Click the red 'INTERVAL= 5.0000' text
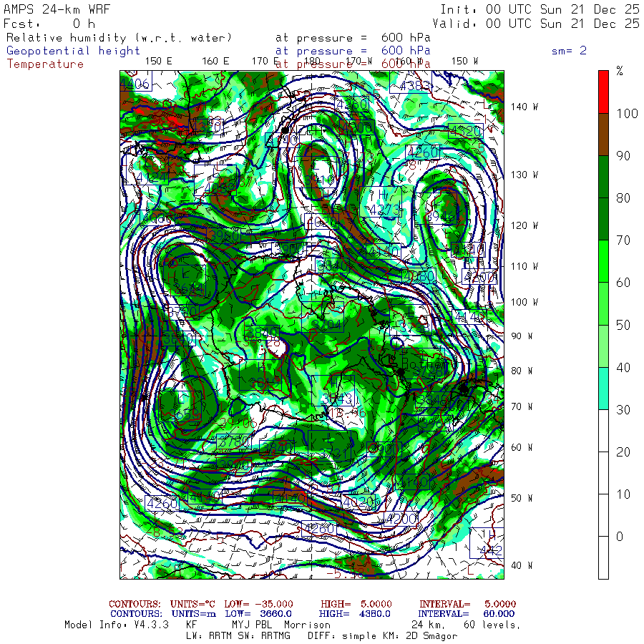 tap(467, 604)
